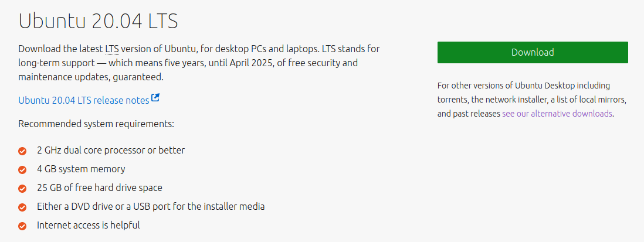This screenshot has height=242, width=644.
Task: Open the Ubuntu 20.04 LTS release notes link
Action: click(x=84, y=101)
